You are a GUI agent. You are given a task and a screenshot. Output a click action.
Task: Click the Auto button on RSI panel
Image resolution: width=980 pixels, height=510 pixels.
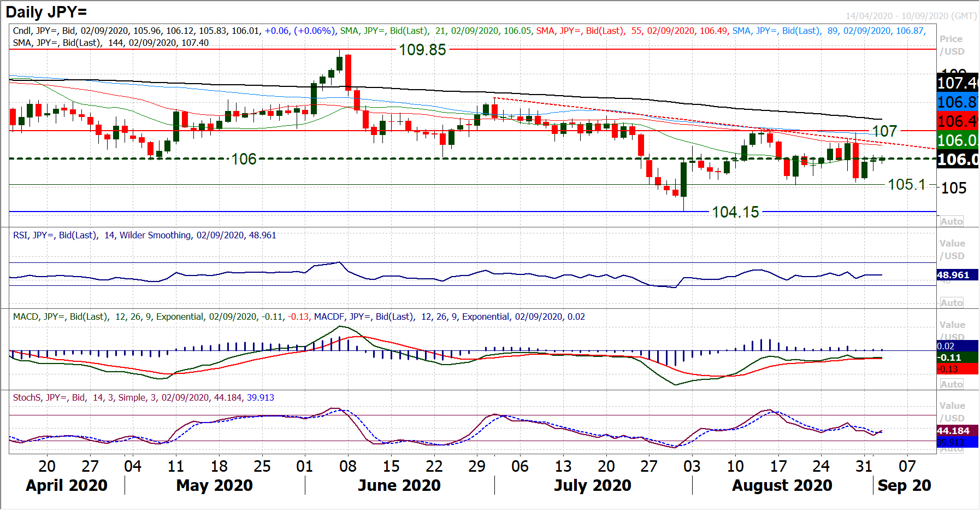[x=952, y=303]
